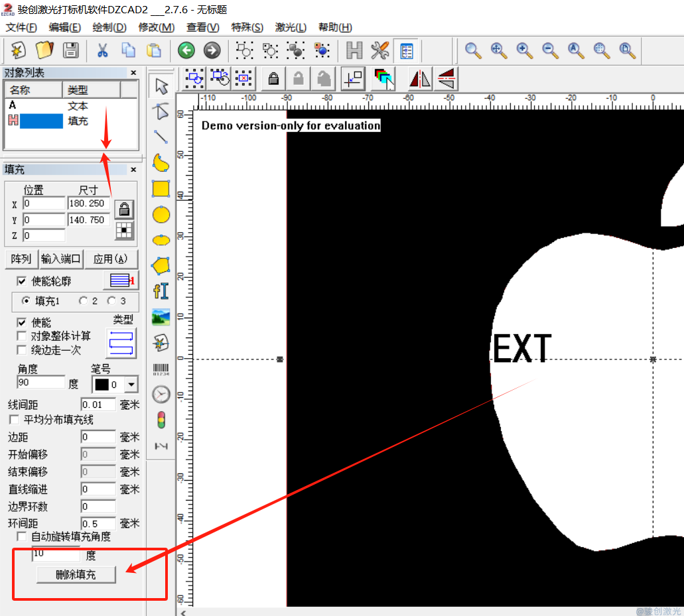
Task: Click the Select by pen color icon
Action: tap(384, 78)
